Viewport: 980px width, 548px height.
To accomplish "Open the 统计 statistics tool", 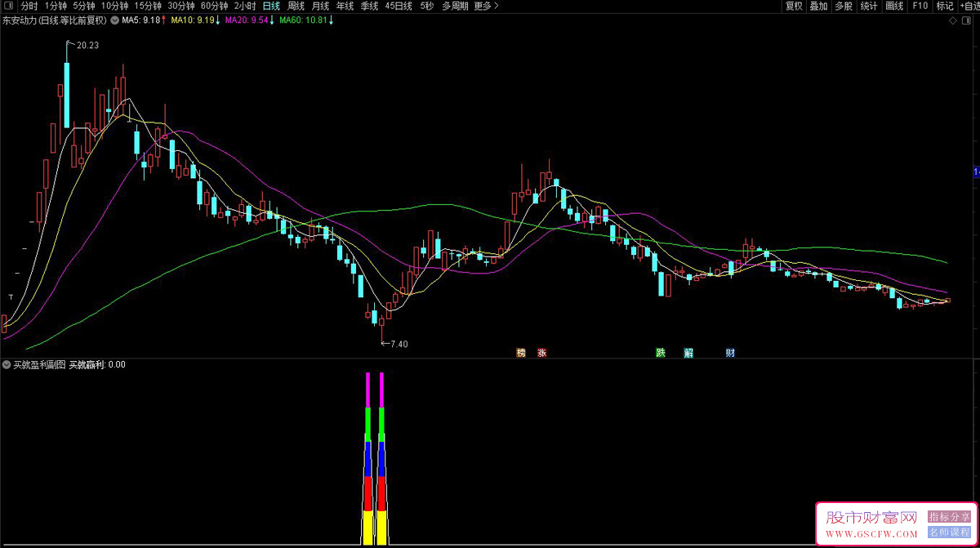I will (x=869, y=6).
